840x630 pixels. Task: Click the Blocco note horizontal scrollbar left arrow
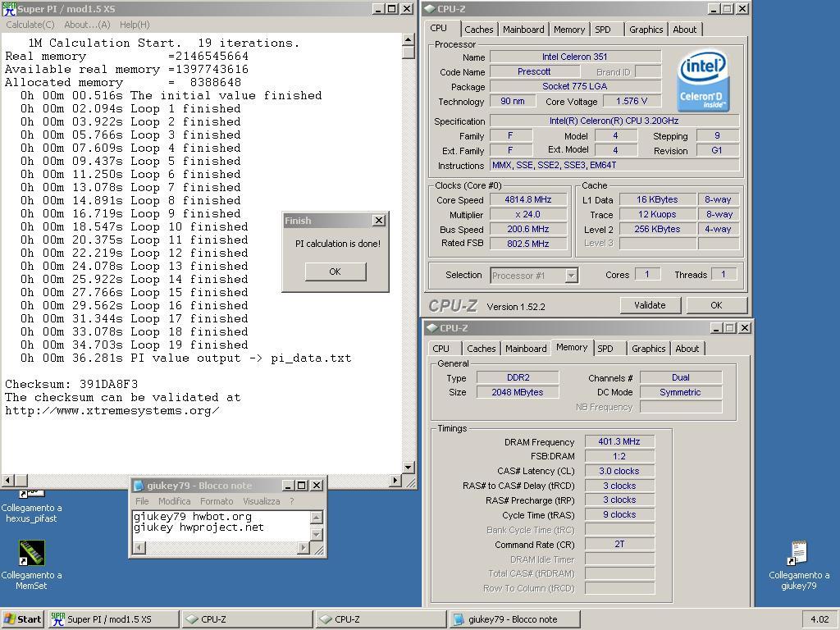pyautogui.click(x=139, y=547)
